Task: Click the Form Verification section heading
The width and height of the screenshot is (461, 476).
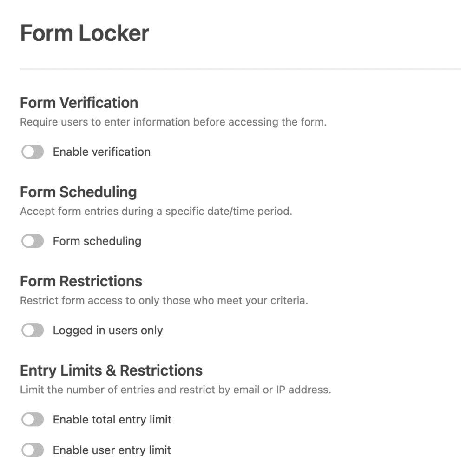Action: [79, 103]
